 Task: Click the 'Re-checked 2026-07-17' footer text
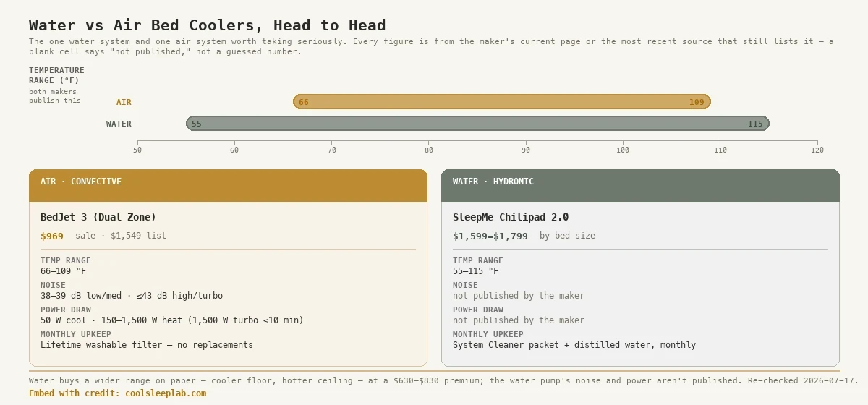click(802, 380)
